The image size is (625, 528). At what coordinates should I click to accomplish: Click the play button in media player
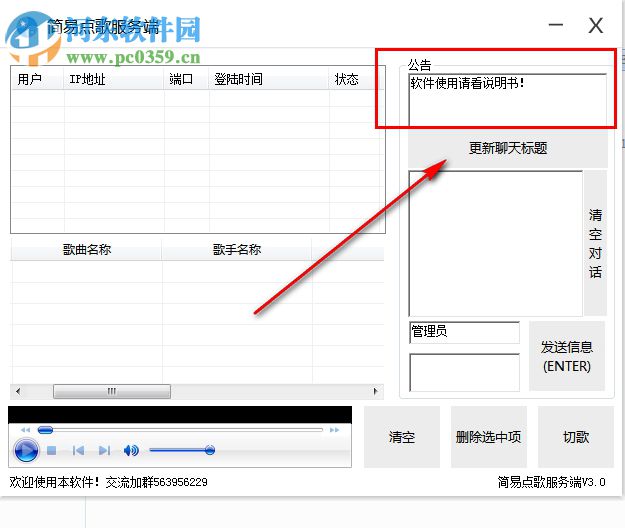(26, 450)
